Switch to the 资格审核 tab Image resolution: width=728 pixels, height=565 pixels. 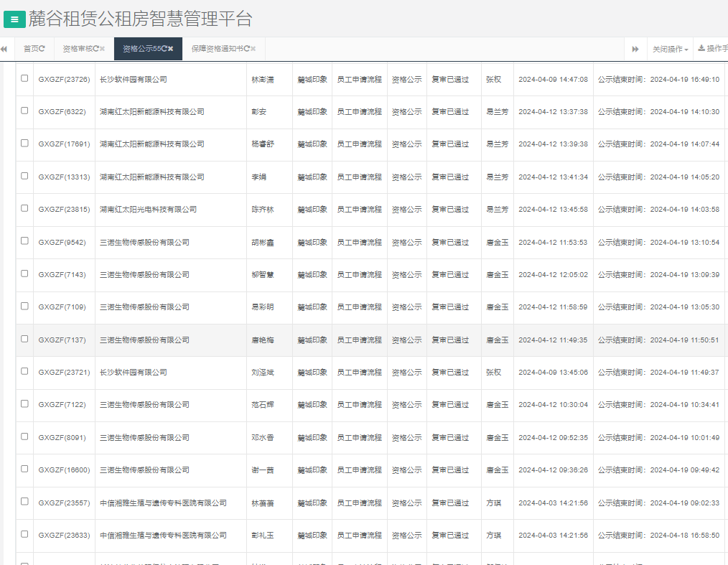(78, 49)
